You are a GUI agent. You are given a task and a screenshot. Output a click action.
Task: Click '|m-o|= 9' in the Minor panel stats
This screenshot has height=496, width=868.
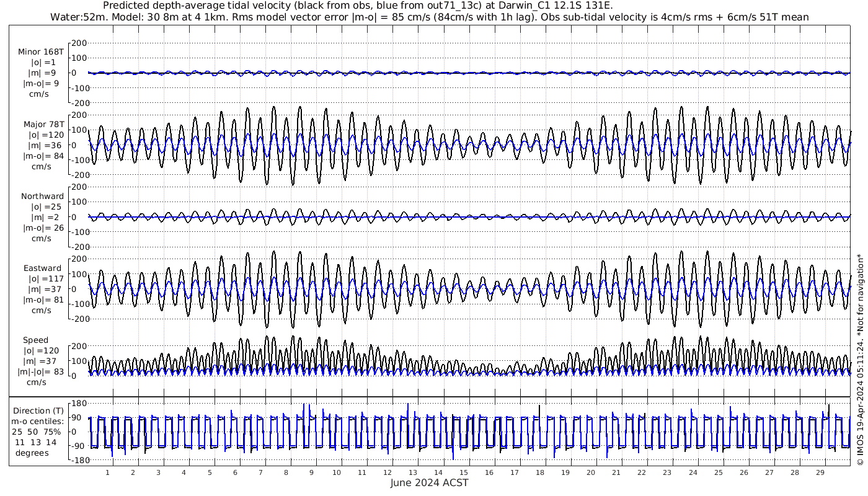tap(42, 84)
